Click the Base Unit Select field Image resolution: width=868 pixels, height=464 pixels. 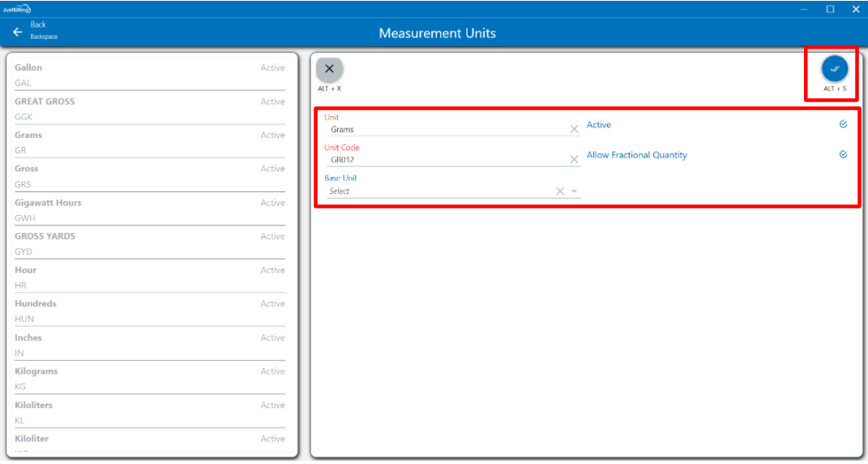(x=438, y=191)
